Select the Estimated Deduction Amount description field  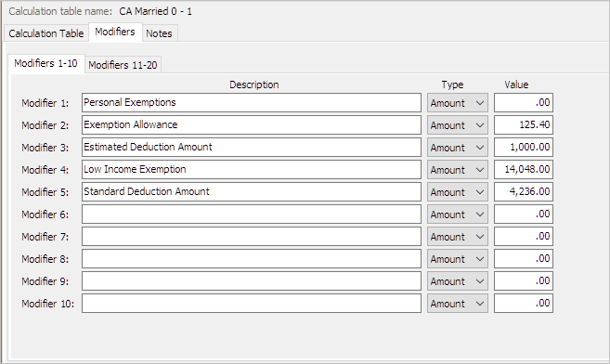252,148
